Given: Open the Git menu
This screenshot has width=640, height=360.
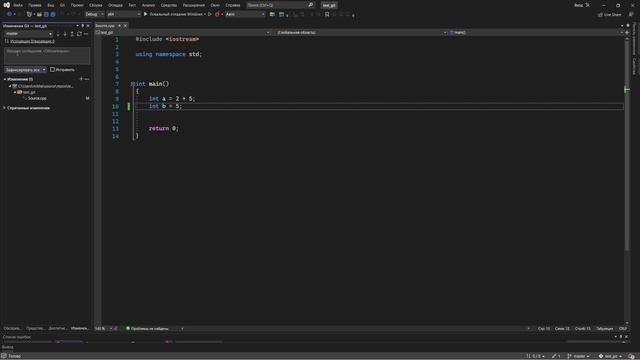Looking at the screenshot, I should pos(62,5).
